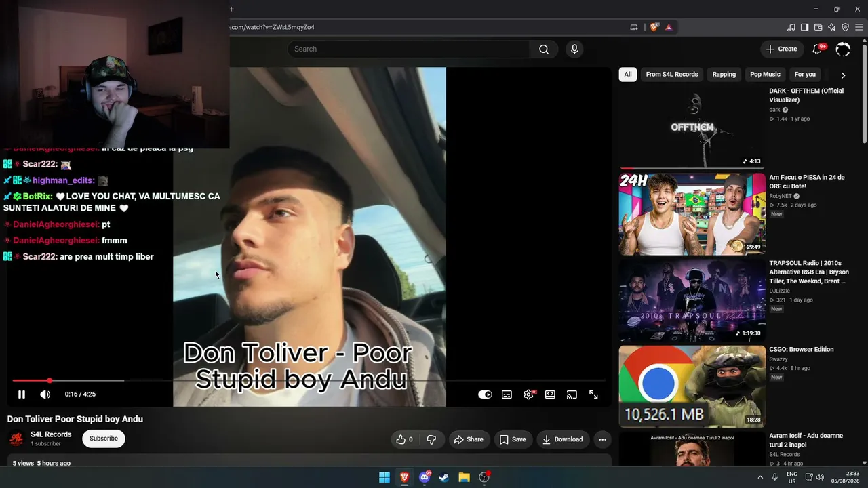The width and height of the screenshot is (868, 488).
Task: Like the video with thumbs up
Action: [x=405, y=439]
